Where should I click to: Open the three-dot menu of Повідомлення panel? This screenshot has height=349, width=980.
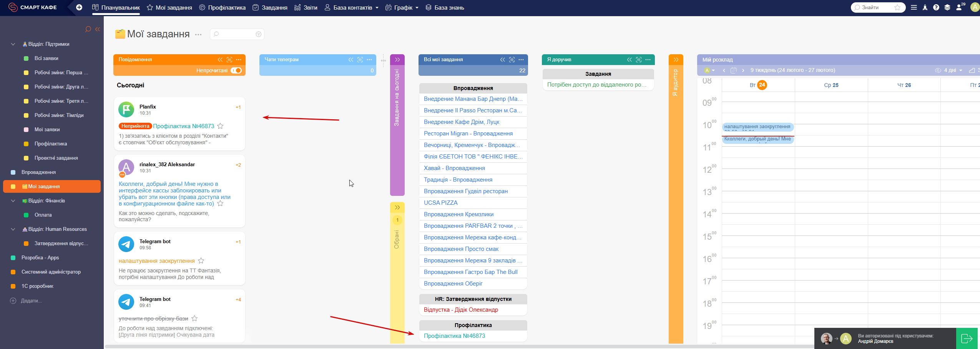239,60
